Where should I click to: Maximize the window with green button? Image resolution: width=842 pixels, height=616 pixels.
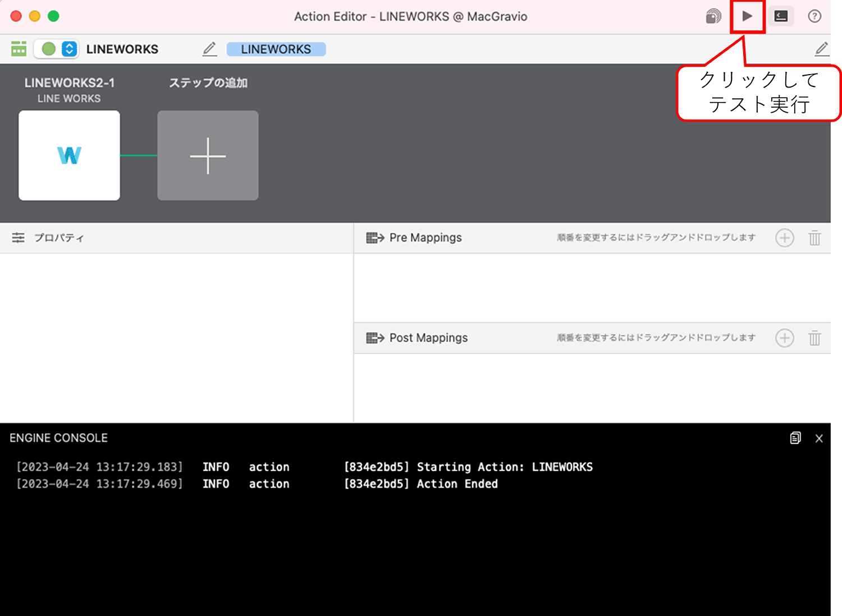tap(53, 16)
